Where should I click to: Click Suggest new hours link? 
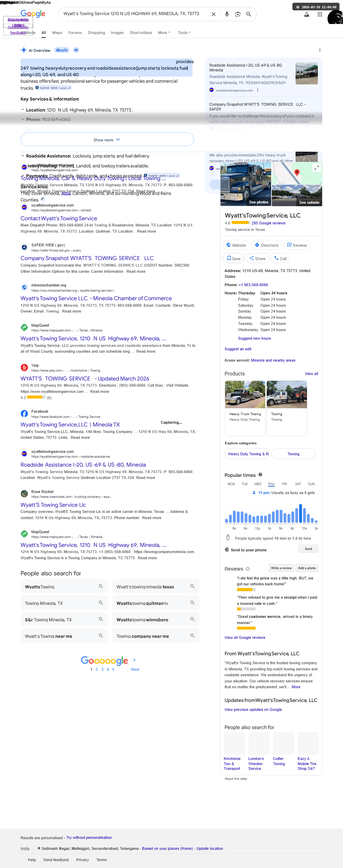[x=254, y=338]
